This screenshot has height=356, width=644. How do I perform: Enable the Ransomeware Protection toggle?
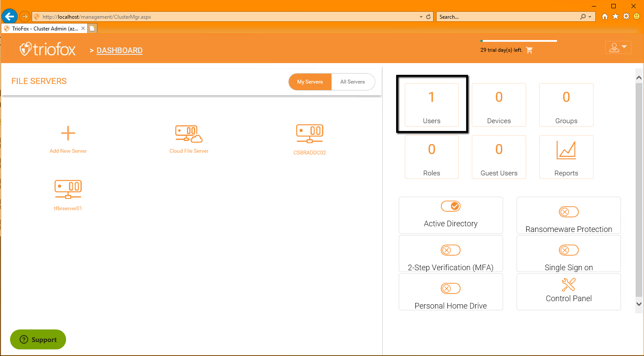(x=568, y=212)
